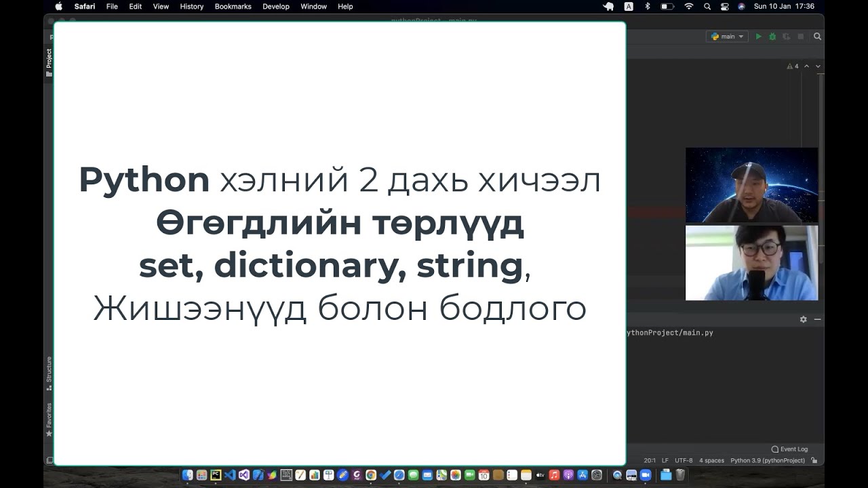This screenshot has width=868, height=488.
Task: Change line separator LF
Action: point(665,460)
